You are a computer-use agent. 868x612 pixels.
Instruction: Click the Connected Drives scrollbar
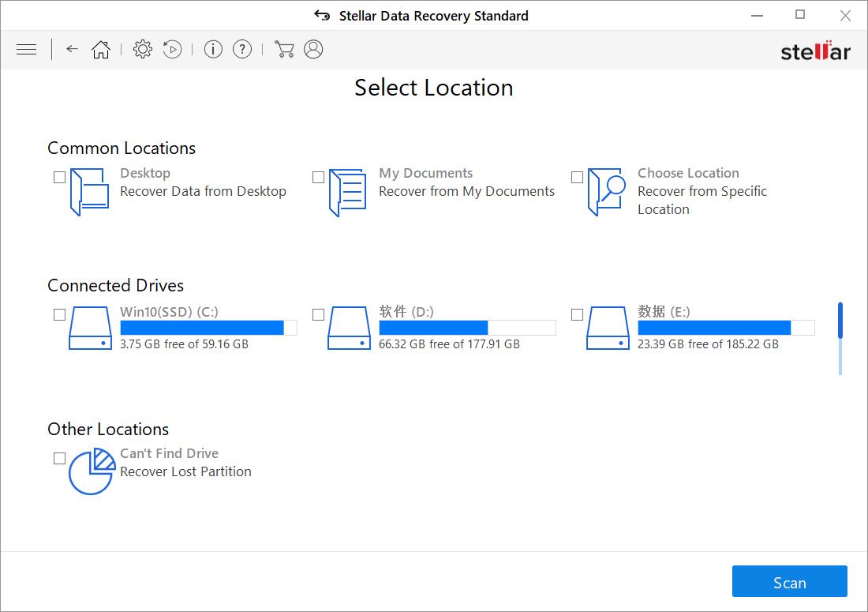(x=840, y=339)
